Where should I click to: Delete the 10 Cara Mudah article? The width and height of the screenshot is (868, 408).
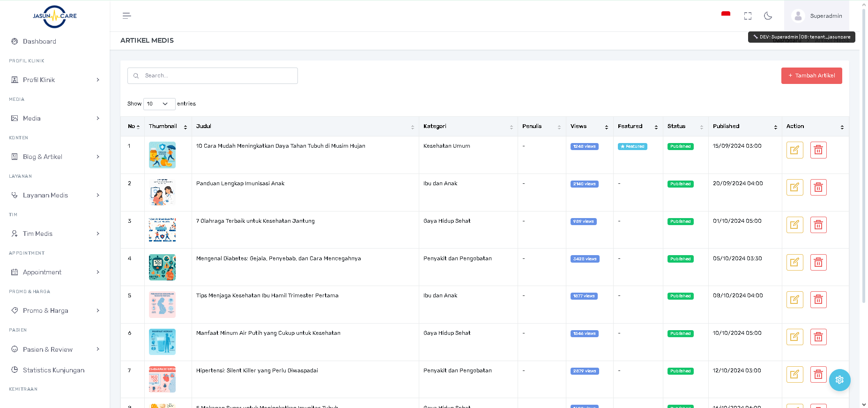tap(818, 150)
